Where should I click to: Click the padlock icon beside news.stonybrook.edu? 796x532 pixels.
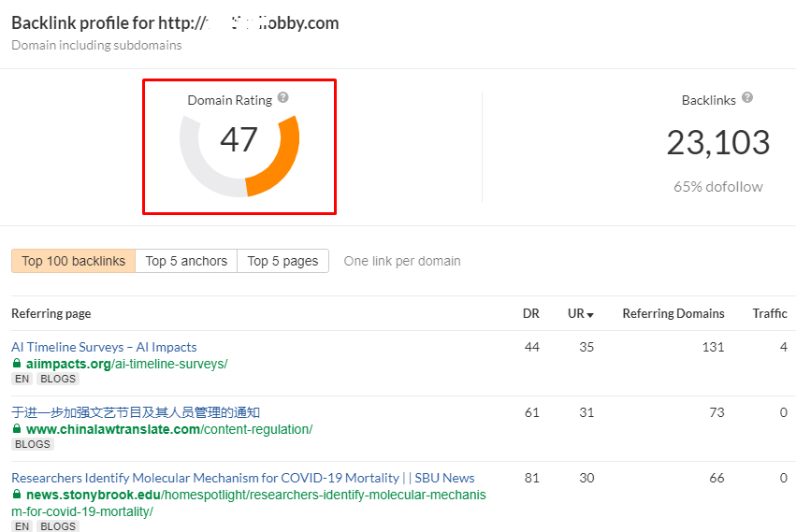point(17,495)
